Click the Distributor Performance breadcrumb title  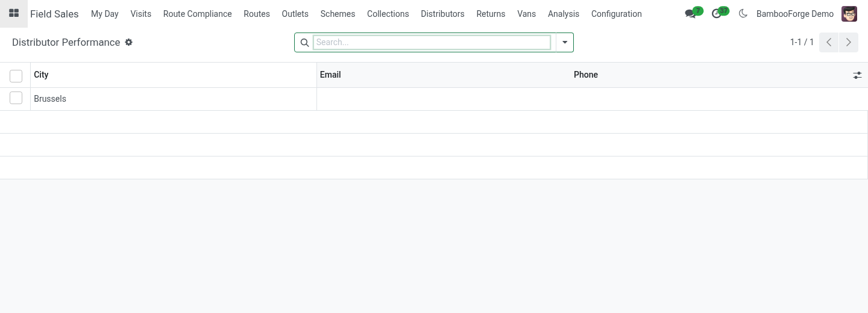66,42
